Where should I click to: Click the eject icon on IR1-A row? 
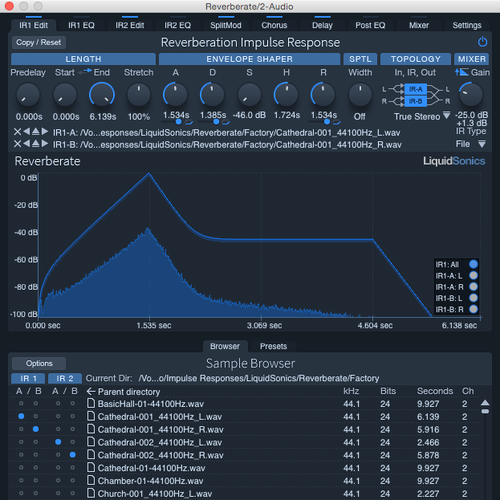pos(36,132)
